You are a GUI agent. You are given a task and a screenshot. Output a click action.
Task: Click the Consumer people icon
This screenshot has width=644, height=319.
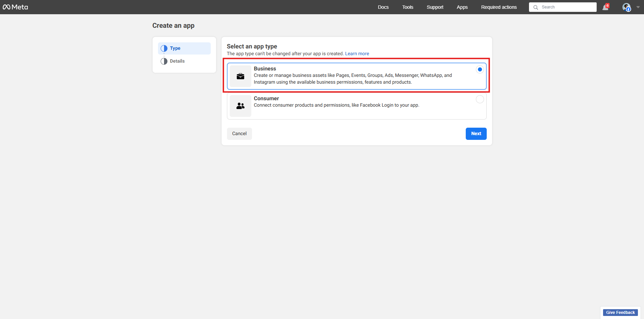[x=240, y=106]
